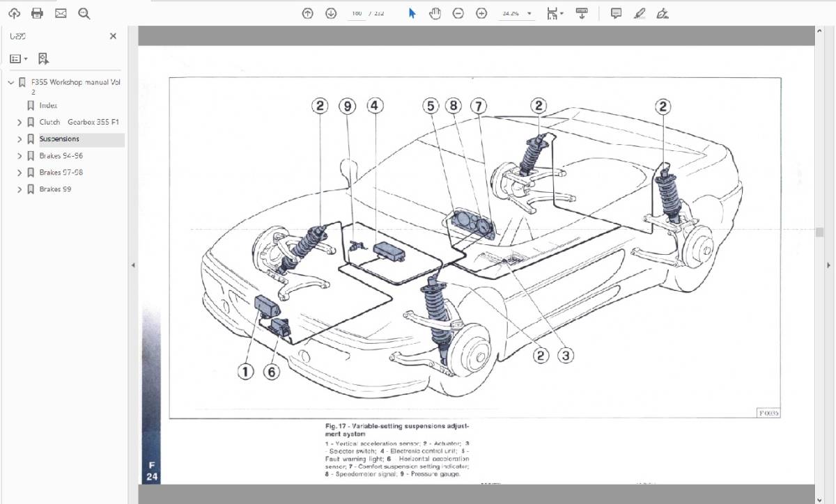Image resolution: width=836 pixels, height=504 pixels.
Task: Click the upload to cloud icon
Action: (x=15, y=13)
